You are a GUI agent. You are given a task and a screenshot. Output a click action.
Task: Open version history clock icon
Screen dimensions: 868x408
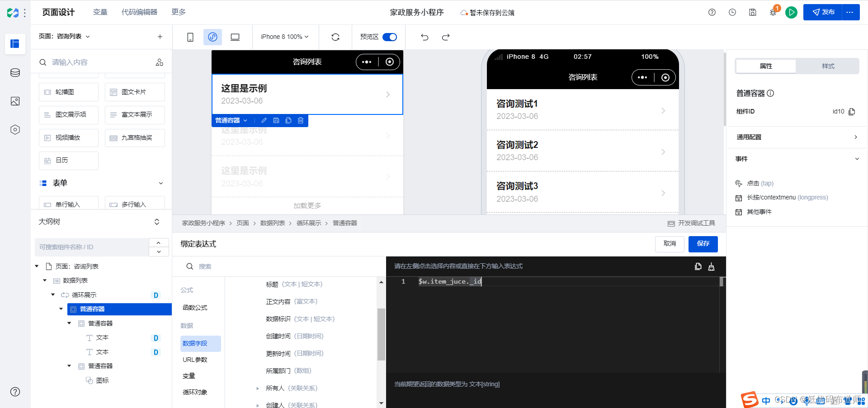pos(732,12)
